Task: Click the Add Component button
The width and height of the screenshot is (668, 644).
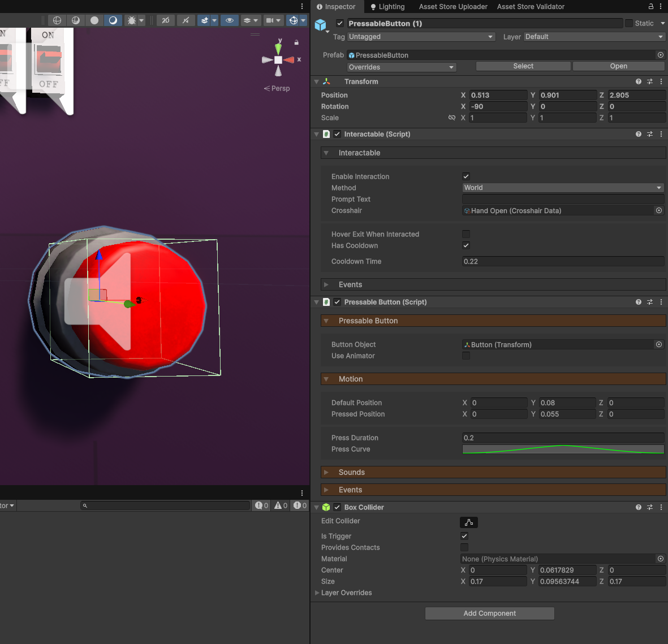Action: [x=489, y=613]
